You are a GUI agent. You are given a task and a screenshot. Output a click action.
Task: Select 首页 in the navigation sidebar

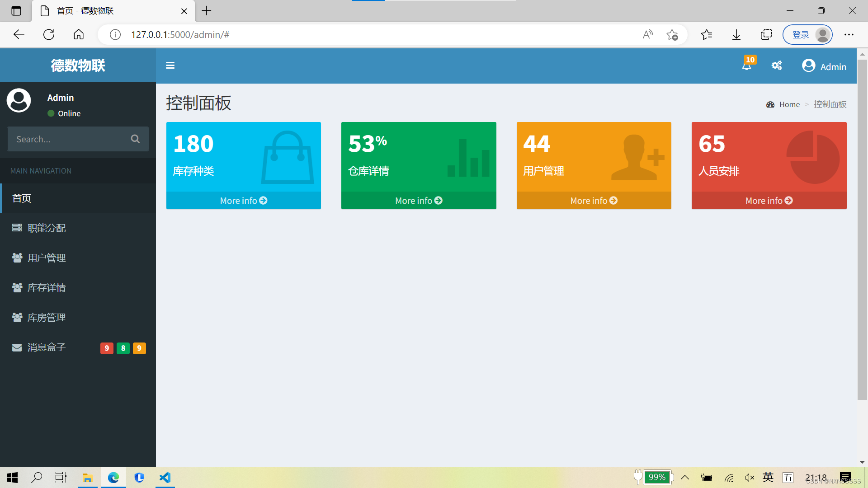click(22, 198)
